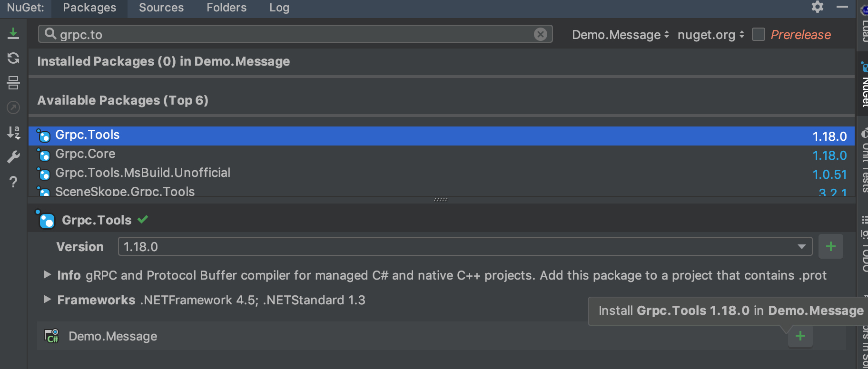Open the Version 1.18.0 dropdown
The height and width of the screenshot is (369, 868).
[x=801, y=246]
